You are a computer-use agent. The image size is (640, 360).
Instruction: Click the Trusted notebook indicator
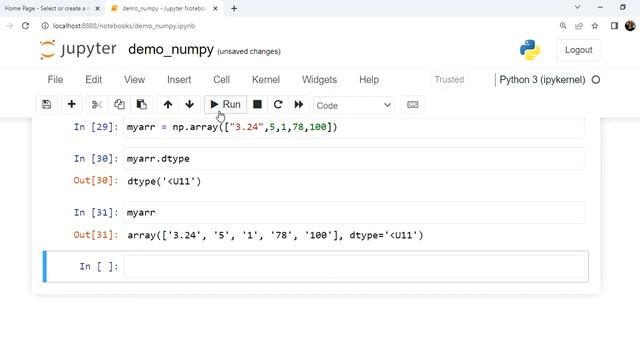coord(449,80)
